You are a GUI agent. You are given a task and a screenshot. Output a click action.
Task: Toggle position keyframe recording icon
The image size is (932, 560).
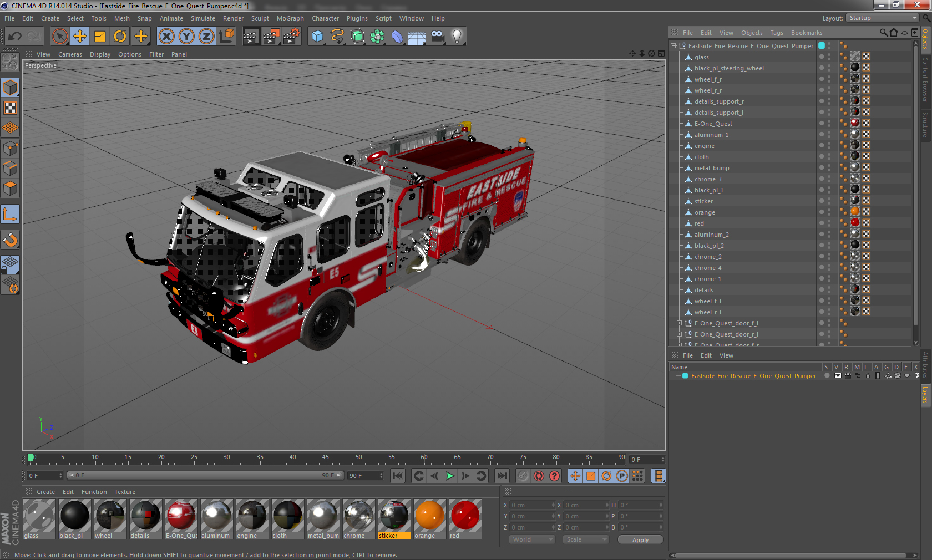point(575,476)
